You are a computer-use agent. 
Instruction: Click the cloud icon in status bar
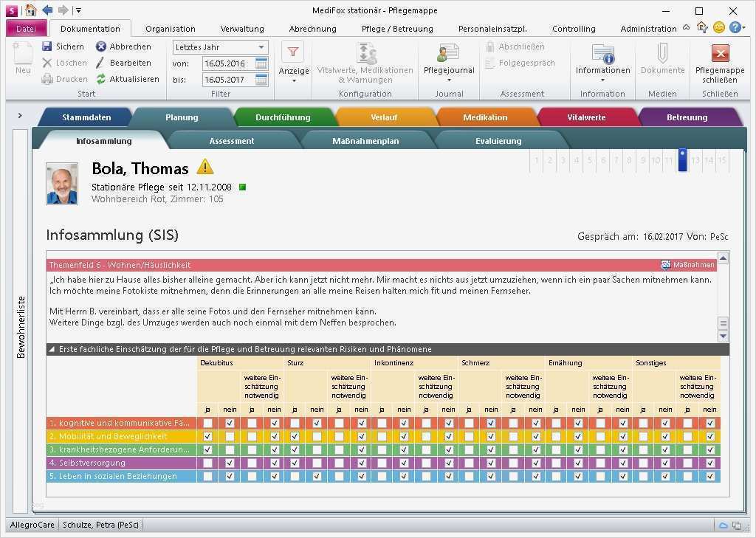click(724, 525)
